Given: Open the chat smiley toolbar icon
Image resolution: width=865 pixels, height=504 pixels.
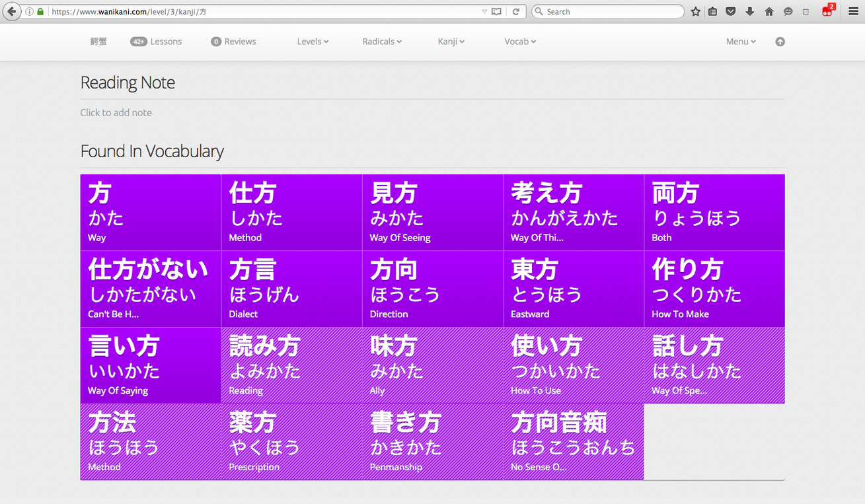Looking at the screenshot, I should coord(788,12).
